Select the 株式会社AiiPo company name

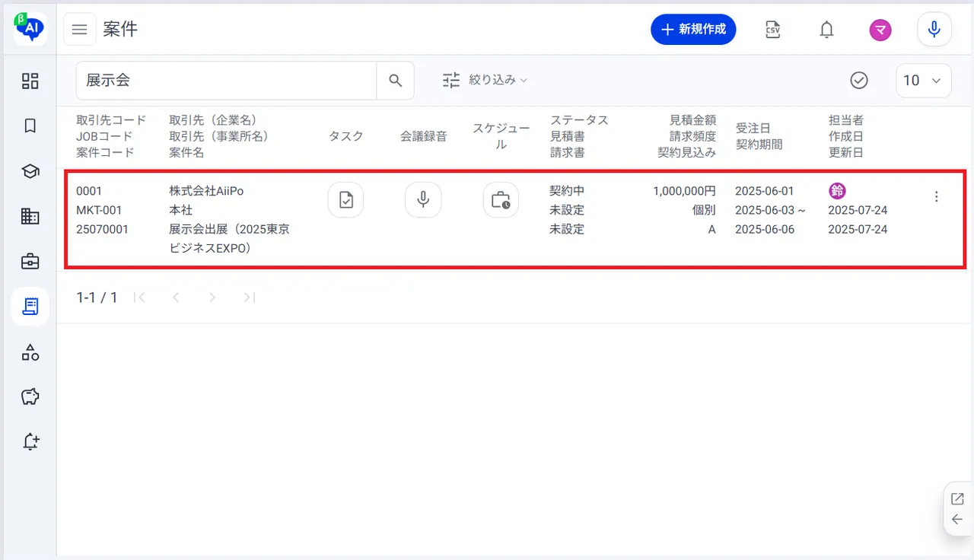[x=206, y=191]
